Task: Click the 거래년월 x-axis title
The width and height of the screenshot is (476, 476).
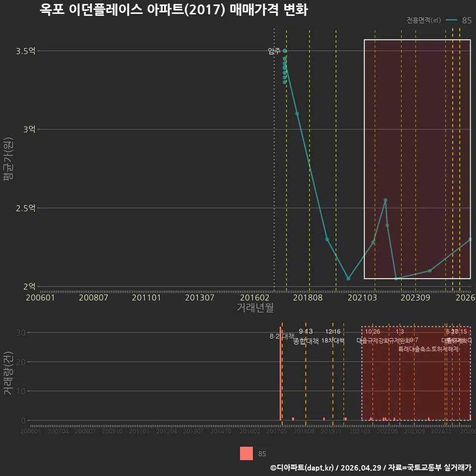Action: click(255, 307)
